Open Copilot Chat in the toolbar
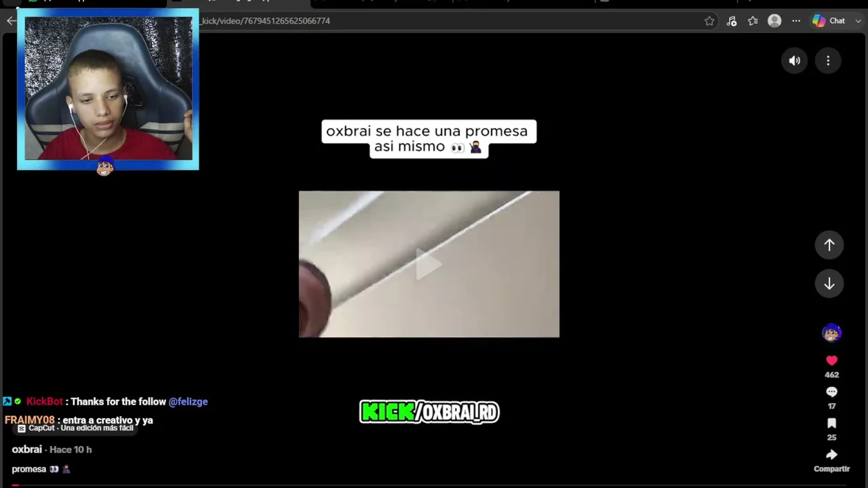Screen dimensions: 868x488 pos(829,21)
